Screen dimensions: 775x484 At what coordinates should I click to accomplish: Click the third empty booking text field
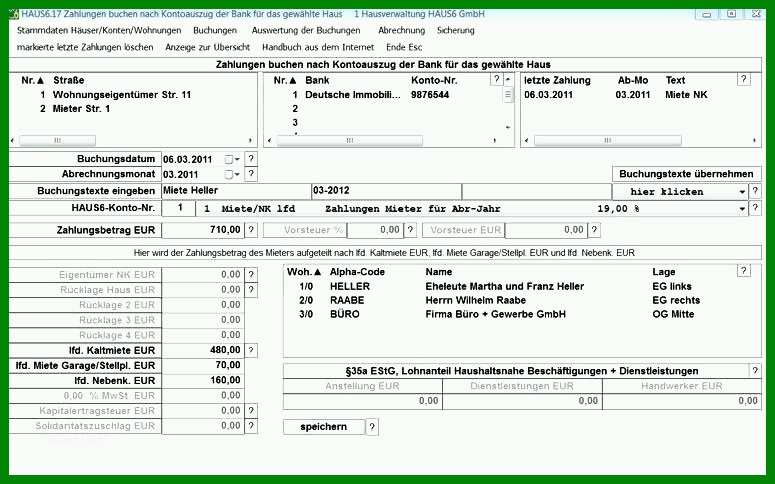(x=536, y=190)
